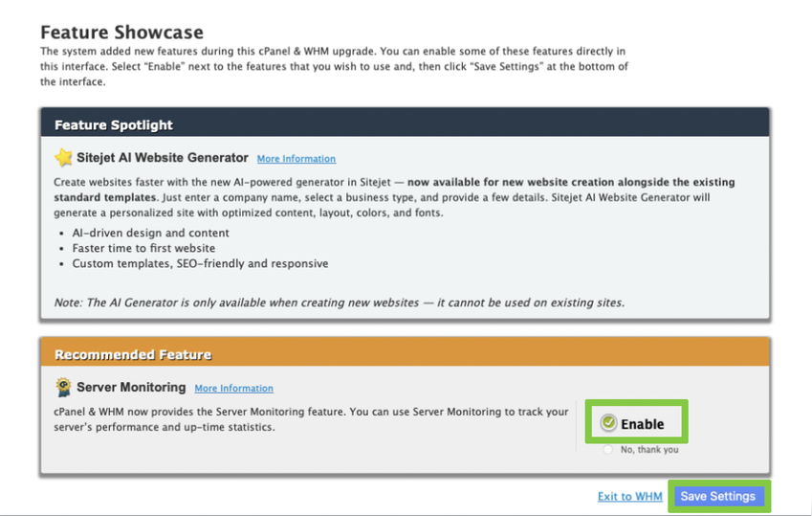Click the "No, thank you" label text
This screenshot has height=516, width=812.
coord(649,449)
